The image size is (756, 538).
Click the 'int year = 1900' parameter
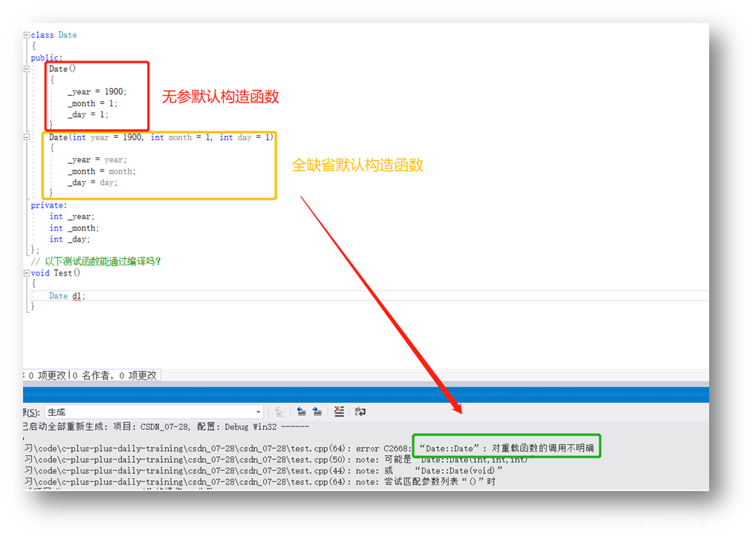[x=107, y=137]
